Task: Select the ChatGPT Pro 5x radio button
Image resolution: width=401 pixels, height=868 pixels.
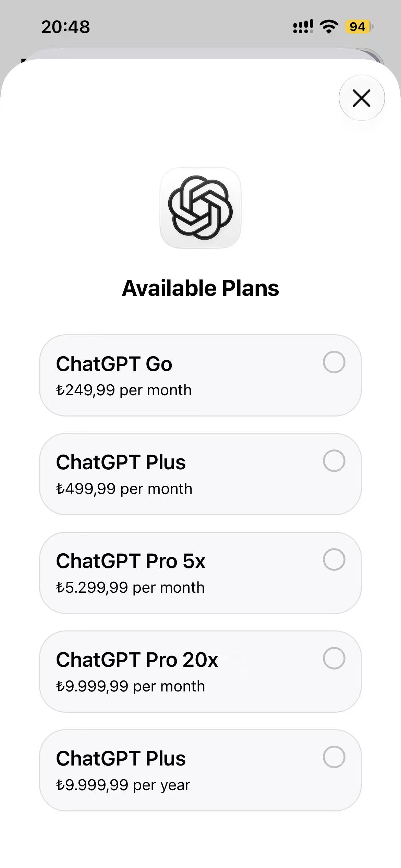Action: click(x=334, y=559)
